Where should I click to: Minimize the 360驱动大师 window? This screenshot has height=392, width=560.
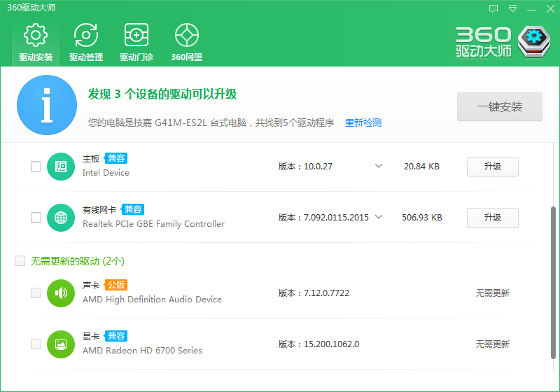[x=531, y=9]
